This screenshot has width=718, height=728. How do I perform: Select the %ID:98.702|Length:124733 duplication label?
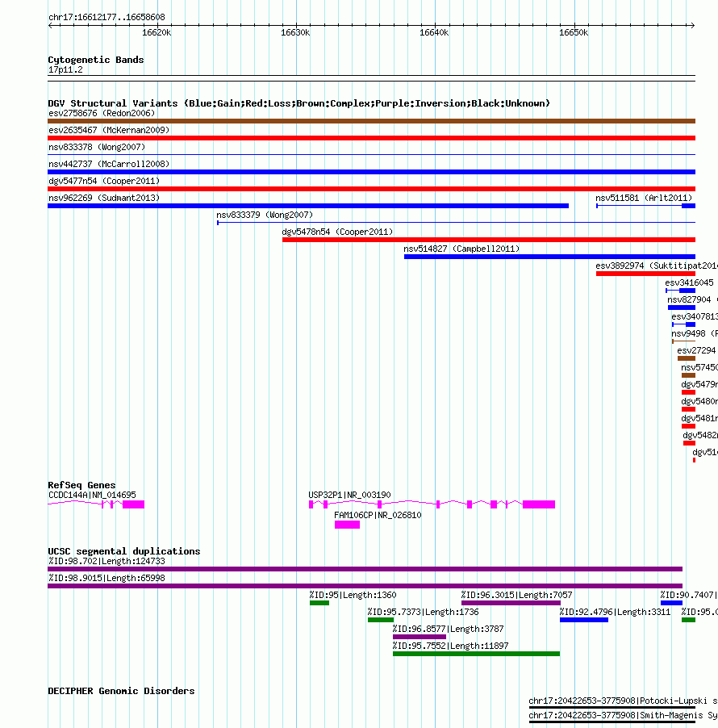(106, 561)
